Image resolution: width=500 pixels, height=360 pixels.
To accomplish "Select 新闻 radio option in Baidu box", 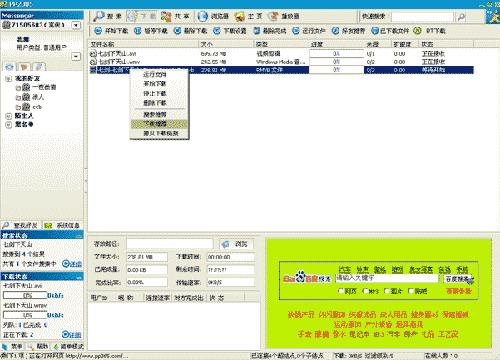I will (x=411, y=291).
